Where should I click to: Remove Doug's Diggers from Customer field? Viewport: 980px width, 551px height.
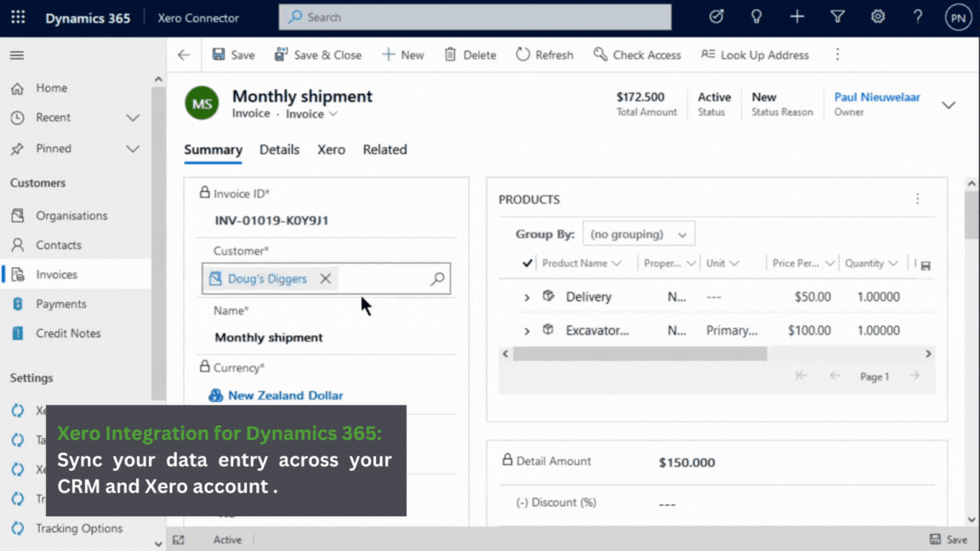tap(326, 279)
